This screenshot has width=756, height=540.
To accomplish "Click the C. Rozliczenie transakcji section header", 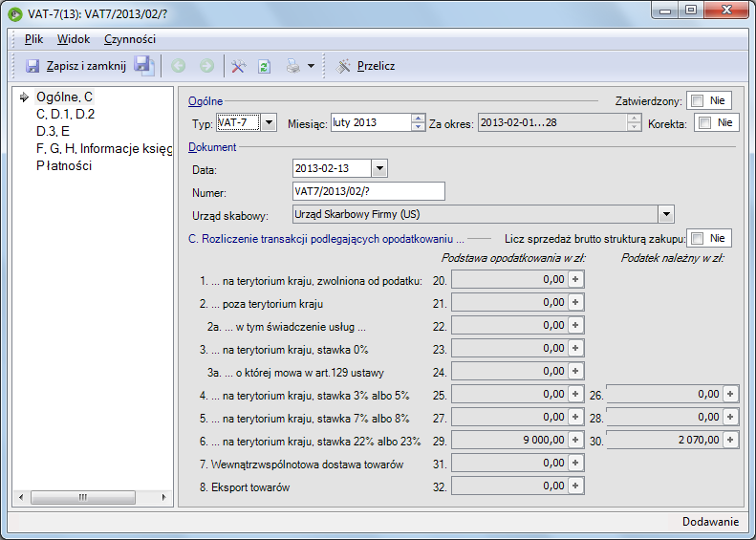I will pyautogui.click(x=326, y=239).
